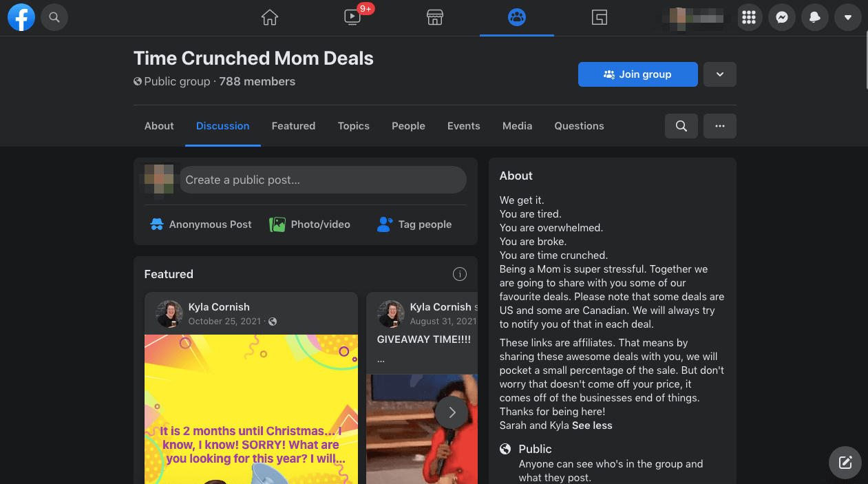Open the nine-dot Menu grid icon

pos(749,17)
